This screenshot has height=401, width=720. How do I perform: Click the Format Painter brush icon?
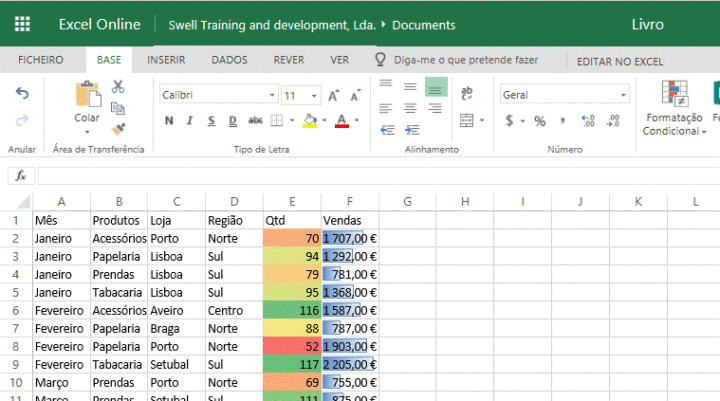pyautogui.click(x=118, y=129)
